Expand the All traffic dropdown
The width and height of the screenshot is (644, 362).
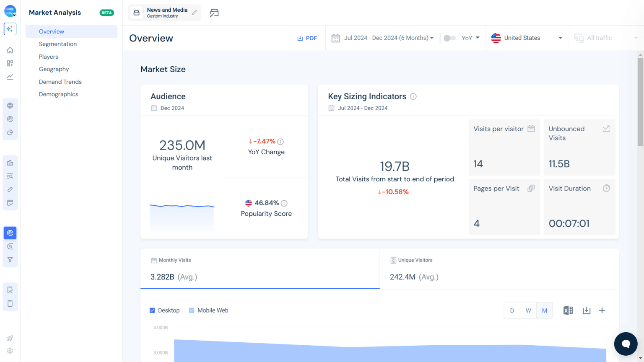600,38
